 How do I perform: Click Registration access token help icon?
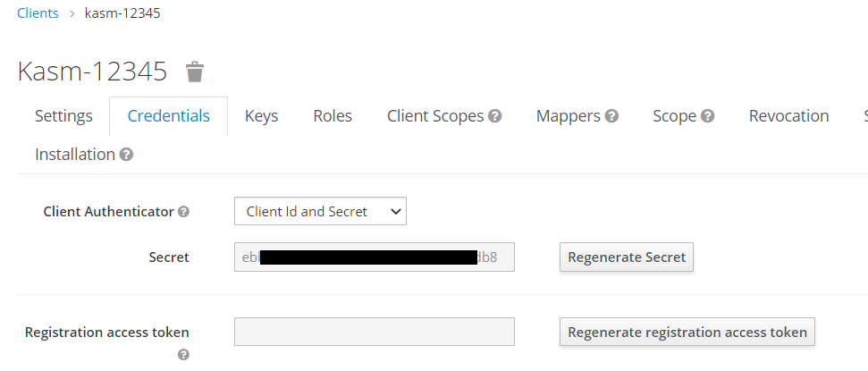183,354
